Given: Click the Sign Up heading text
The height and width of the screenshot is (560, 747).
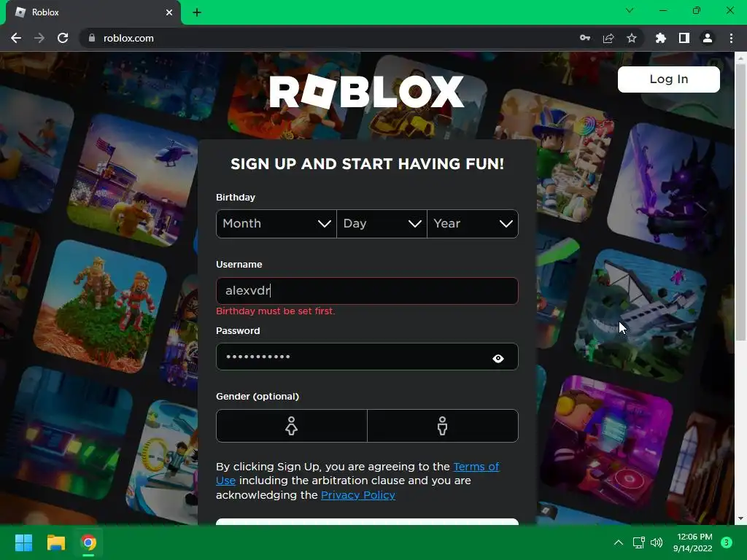Looking at the screenshot, I should 367,164.
